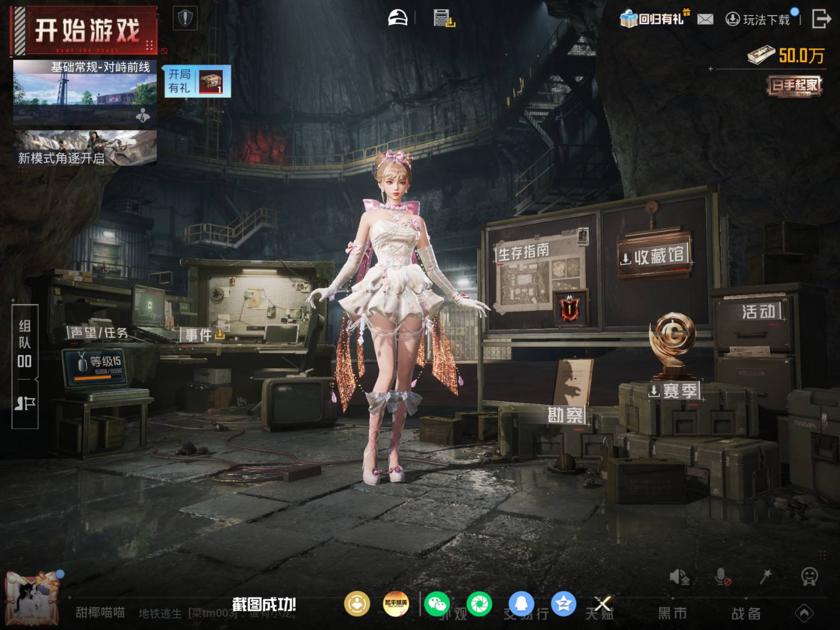
Task: Expand the 组队 team side panel
Action: (x=25, y=343)
